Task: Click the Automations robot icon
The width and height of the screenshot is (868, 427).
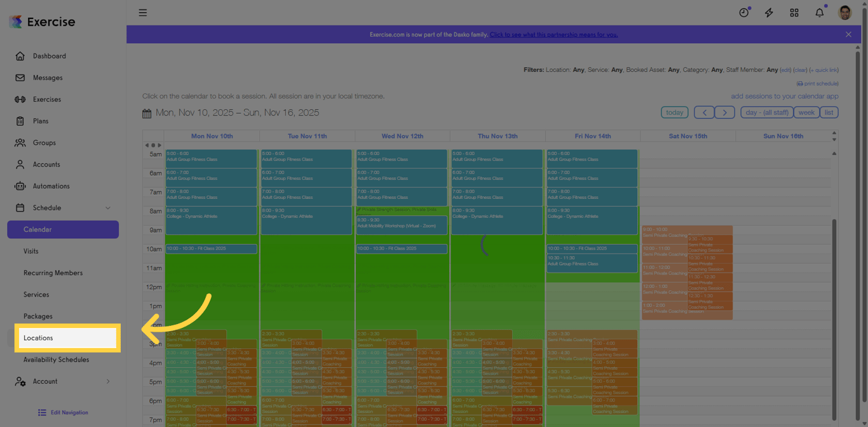Action: tap(20, 186)
